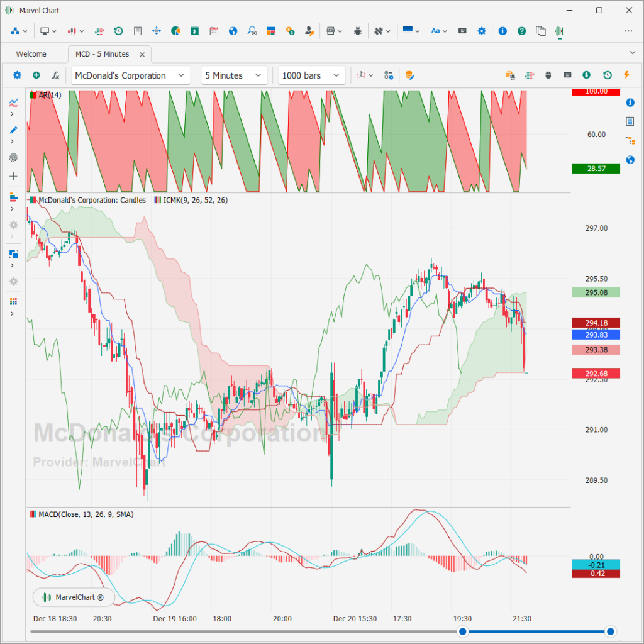Open the McDonald's Corporation symbol dropdown
This screenshot has width=644, height=644.
pos(131,75)
